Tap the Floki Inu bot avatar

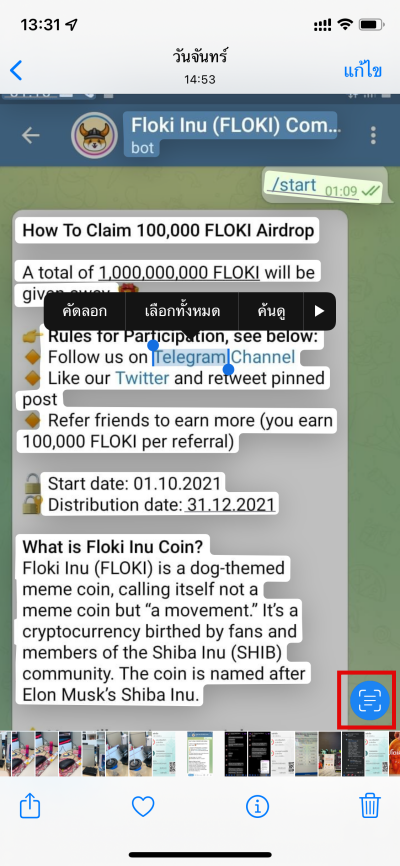94,135
